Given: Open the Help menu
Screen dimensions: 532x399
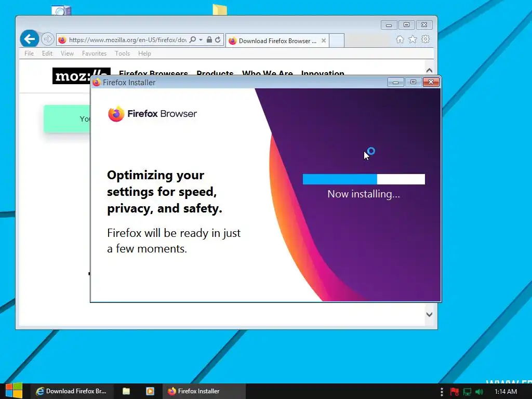Looking at the screenshot, I should pos(144,54).
